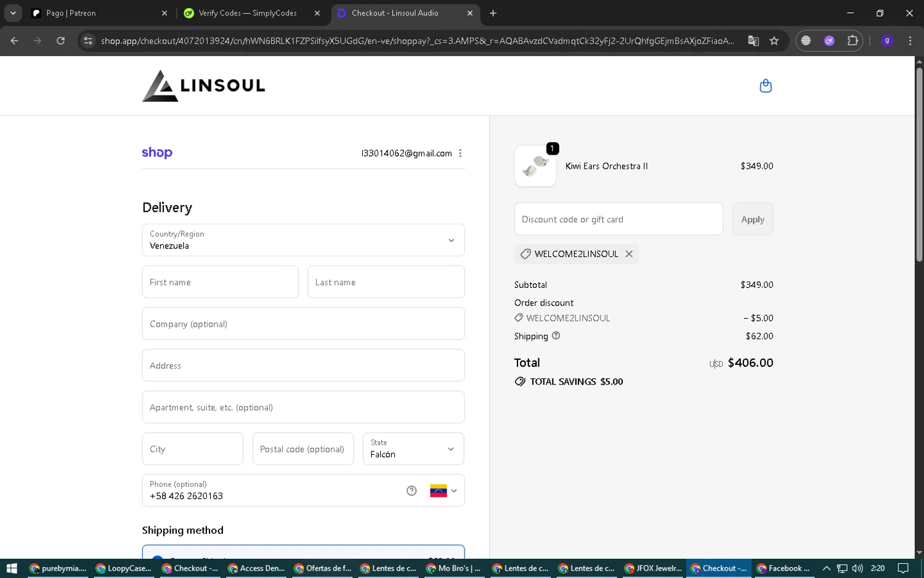Click the City field

click(x=192, y=449)
